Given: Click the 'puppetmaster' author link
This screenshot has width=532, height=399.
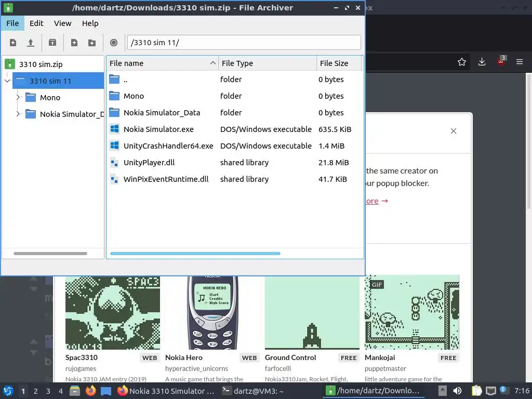Looking at the screenshot, I should 385,368.
